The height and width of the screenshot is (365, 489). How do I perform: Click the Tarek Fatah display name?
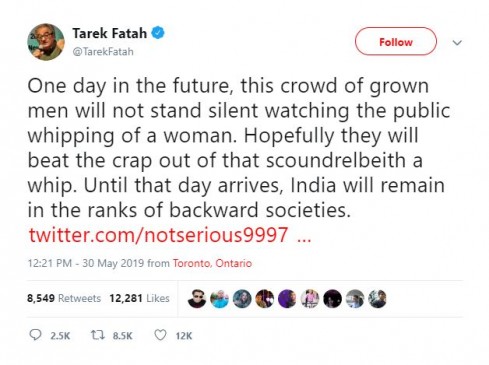[110, 33]
